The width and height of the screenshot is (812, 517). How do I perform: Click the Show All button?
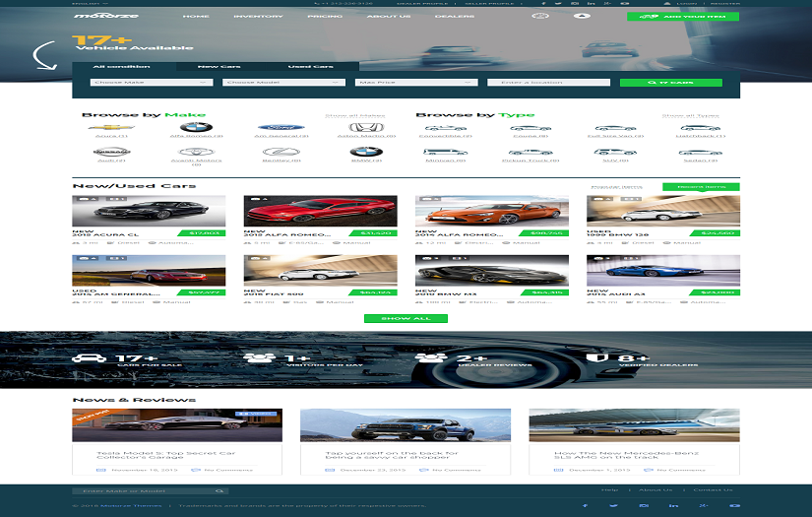tap(406, 318)
